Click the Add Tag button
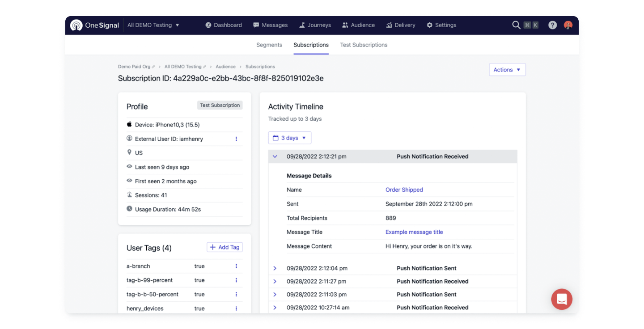The width and height of the screenshot is (644, 329). pos(225,247)
